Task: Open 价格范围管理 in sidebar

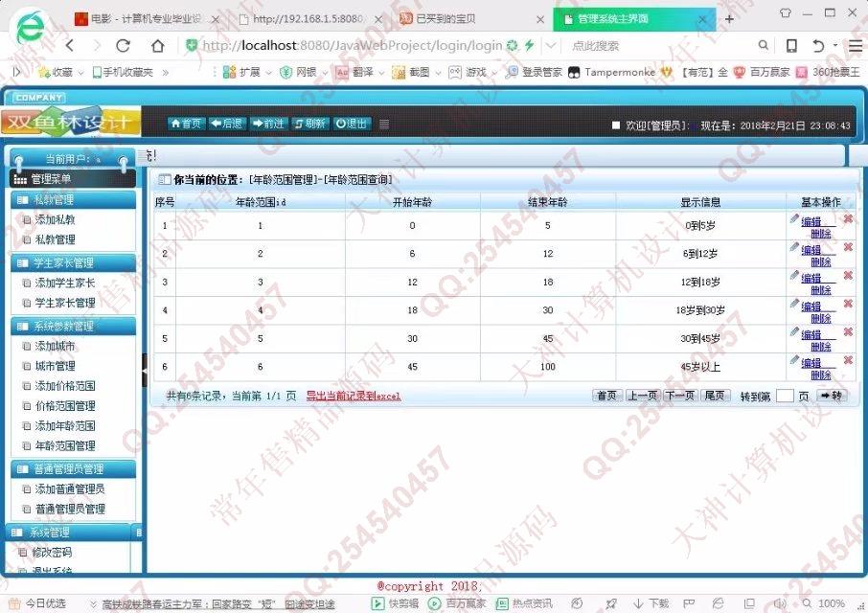Action: [65, 406]
